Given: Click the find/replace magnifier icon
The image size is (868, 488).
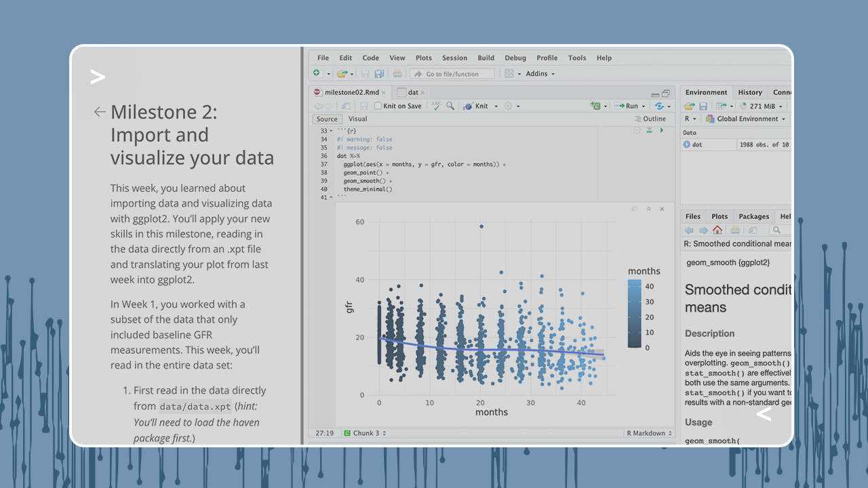Looking at the screenshot, I should (450, 106).
